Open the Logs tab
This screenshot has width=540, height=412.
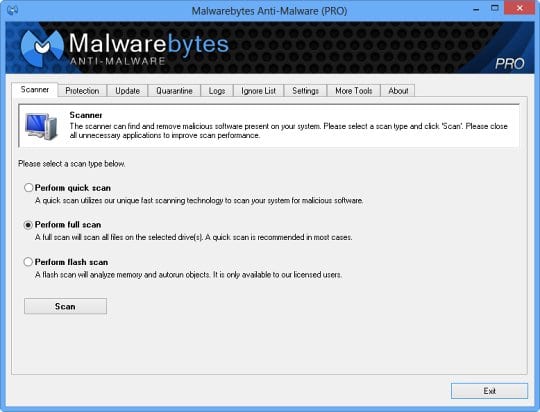(x=217, y=91)
